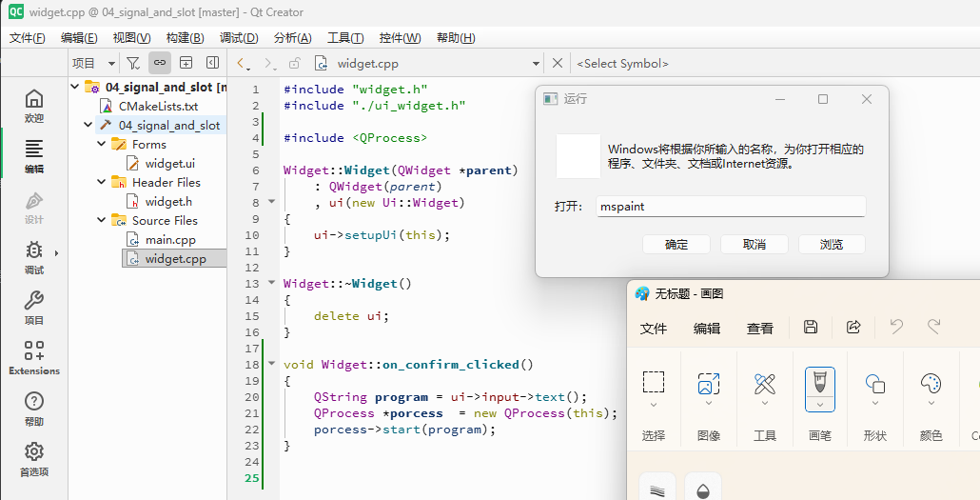Open the Help (帮助) mode
The width and height of the screenshot is (980, 500).
tap(33, 409)
